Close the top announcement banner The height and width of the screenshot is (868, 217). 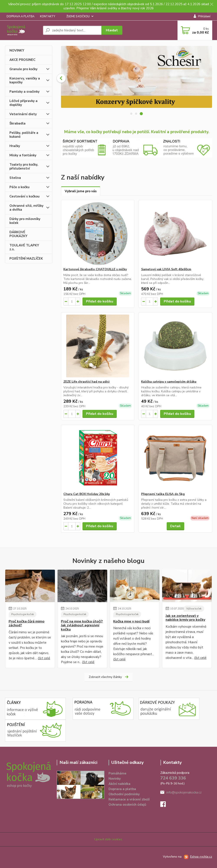212,4
